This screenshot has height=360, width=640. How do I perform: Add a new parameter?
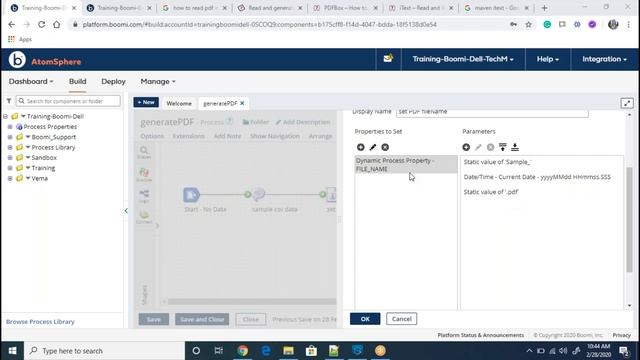(466, 147)
